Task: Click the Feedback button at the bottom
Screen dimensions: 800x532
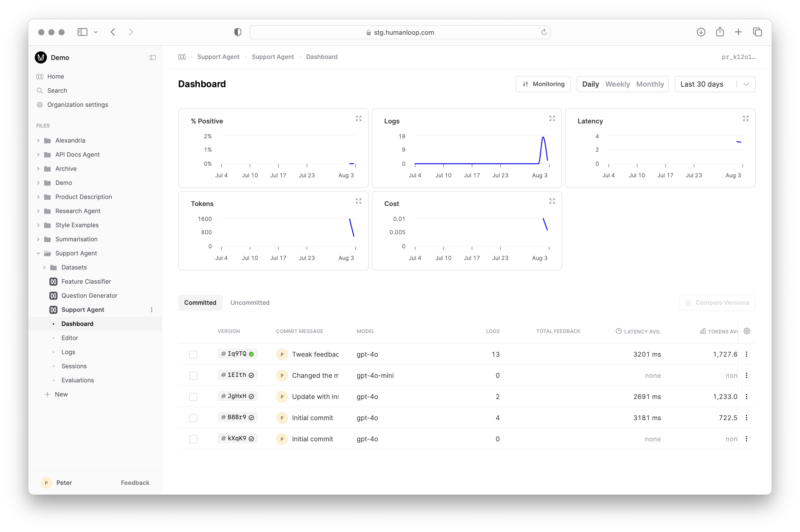Action: tap(135, 482)
